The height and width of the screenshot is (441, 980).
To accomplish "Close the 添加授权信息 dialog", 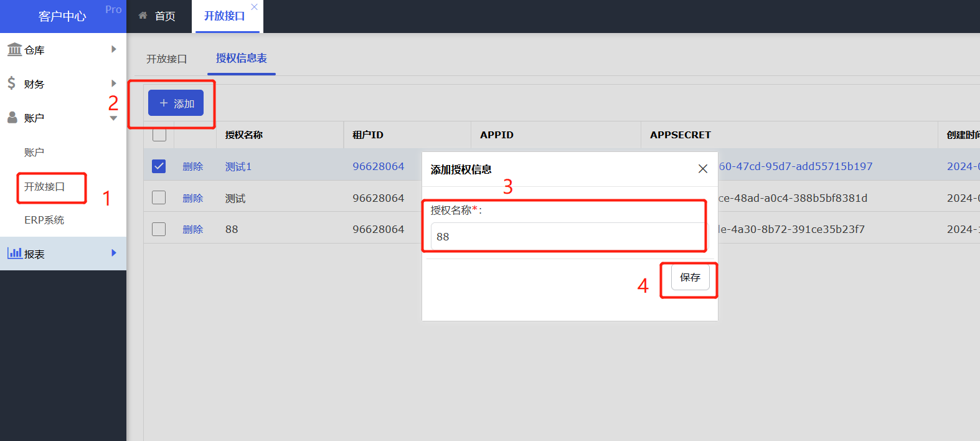I will click(x=703, y=169).
